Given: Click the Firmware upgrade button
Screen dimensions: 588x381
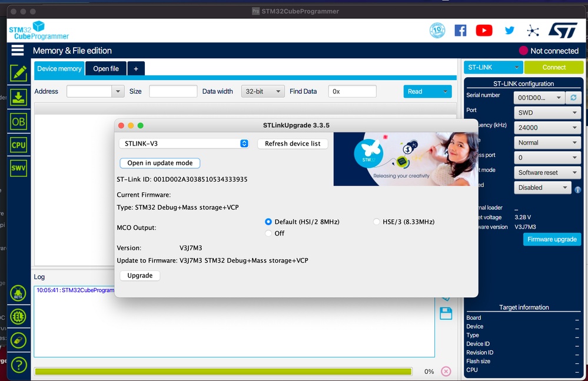Looking at the screenshot, I should point(552,239).
